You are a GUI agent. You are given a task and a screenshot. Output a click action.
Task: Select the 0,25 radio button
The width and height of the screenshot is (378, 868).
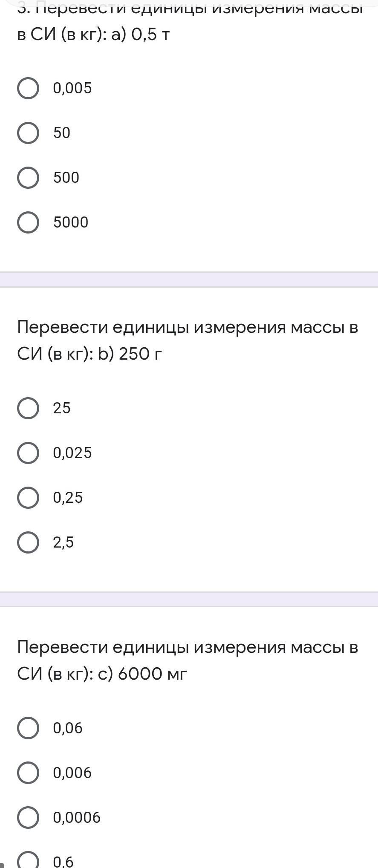[x=28, y=498]
